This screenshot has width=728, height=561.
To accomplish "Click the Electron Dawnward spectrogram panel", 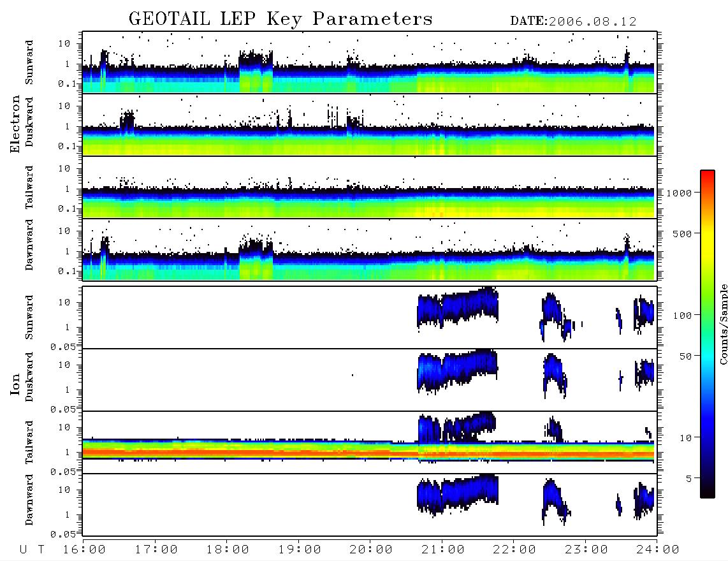I will (370, 250).
